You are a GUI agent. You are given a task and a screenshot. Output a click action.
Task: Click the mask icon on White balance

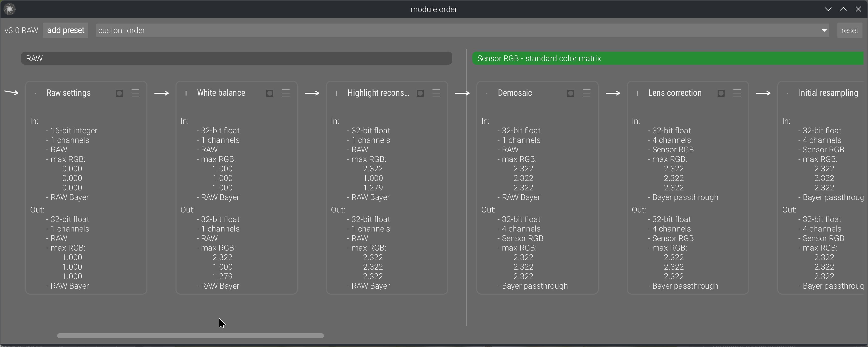(x=270, y=93)
